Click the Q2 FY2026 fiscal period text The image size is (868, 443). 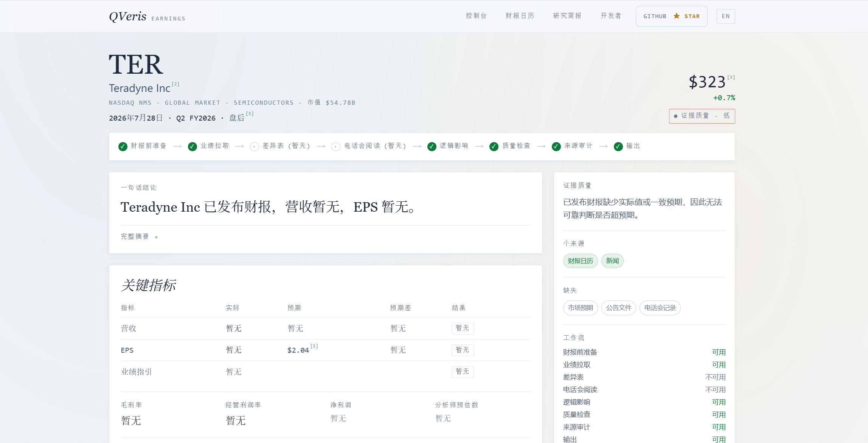click(196, 118)
